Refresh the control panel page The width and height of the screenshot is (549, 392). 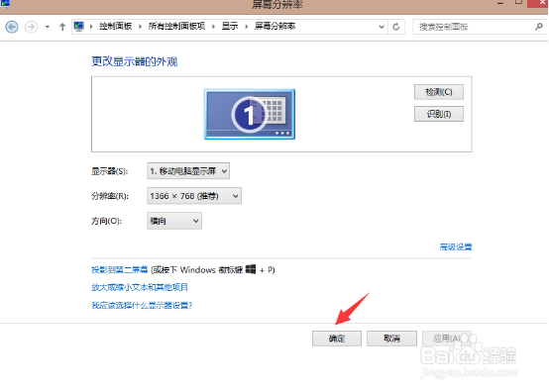[x=396, y=27]
